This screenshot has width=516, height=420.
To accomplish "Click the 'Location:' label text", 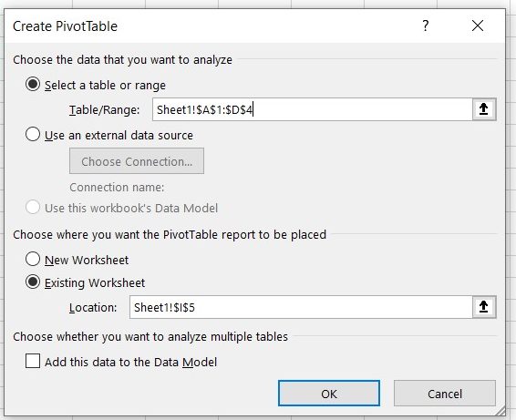I will (x=93, y=308).
